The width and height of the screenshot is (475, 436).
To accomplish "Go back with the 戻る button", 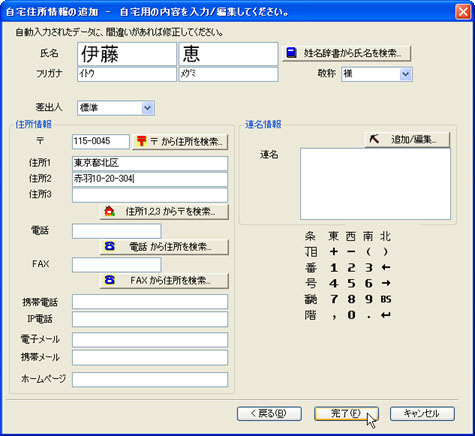I will click(x=269, y=414).
